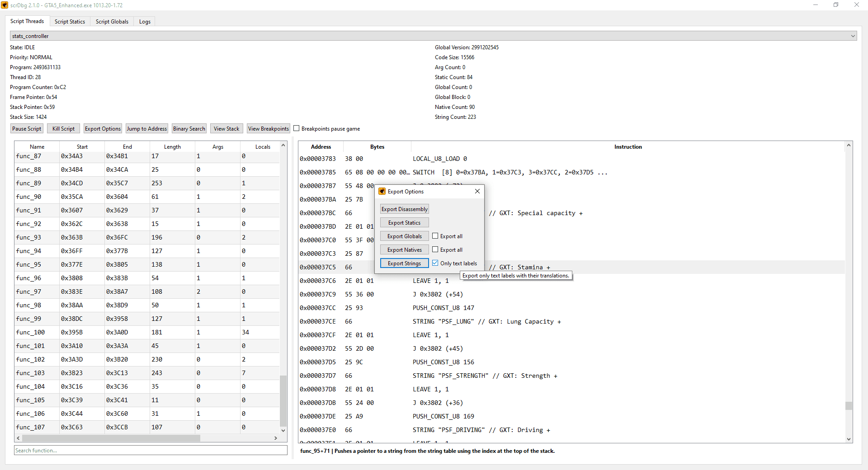Switch to the Logs tab

(x=144, y=21)
